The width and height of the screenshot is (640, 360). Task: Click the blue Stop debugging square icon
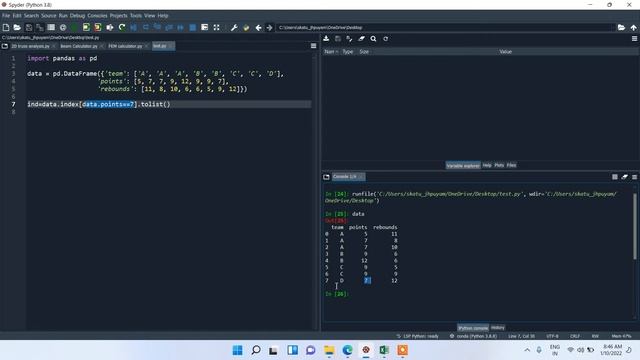[193, 27]
